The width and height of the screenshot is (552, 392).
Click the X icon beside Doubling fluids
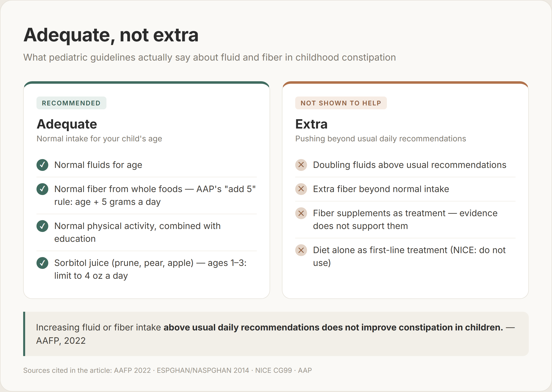click(x=301, y=165)
